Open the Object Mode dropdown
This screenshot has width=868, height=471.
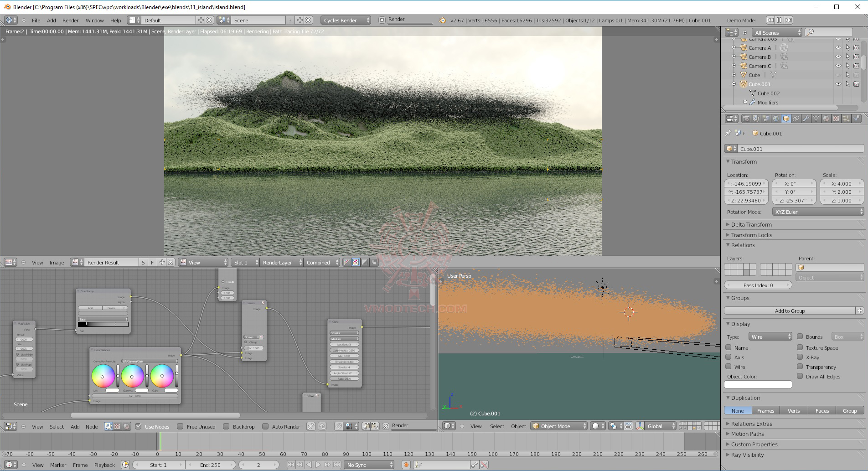559,426
